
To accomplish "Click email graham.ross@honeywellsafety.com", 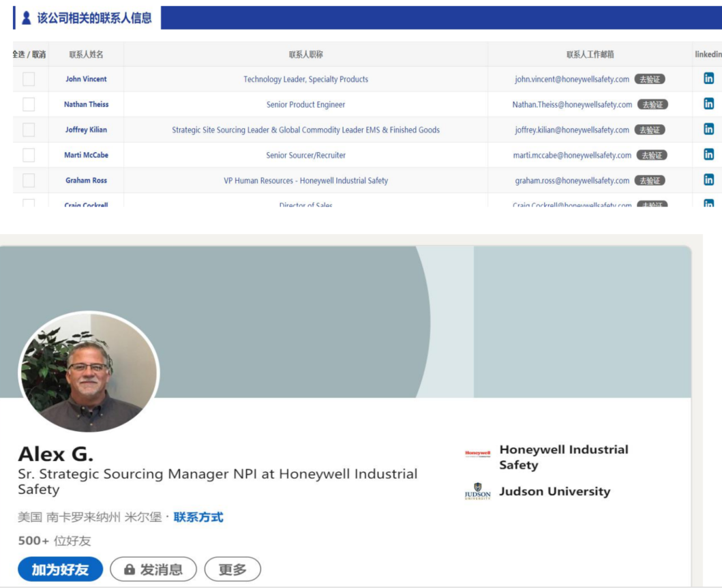I will [x=572, y=181].
